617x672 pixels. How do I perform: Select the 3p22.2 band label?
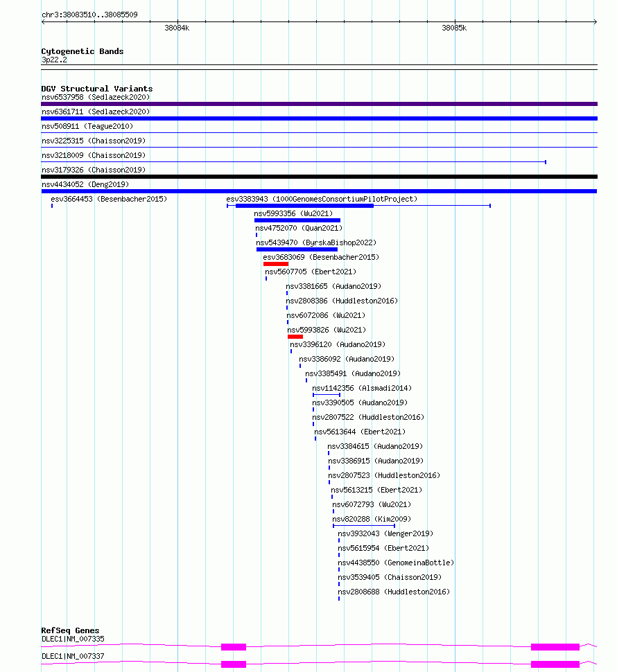click(54, 60)
